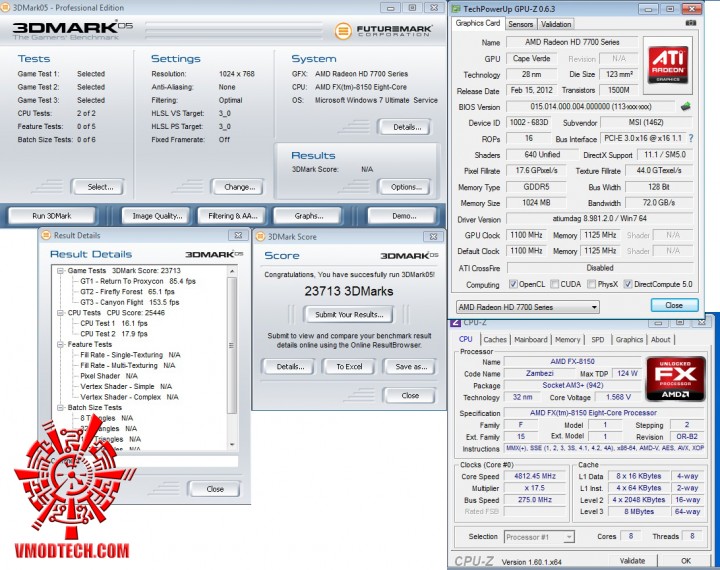Screen dimensions: 720x570
Task: Click the GPU-Z title bar icon
Action: (x=456, y=9)
